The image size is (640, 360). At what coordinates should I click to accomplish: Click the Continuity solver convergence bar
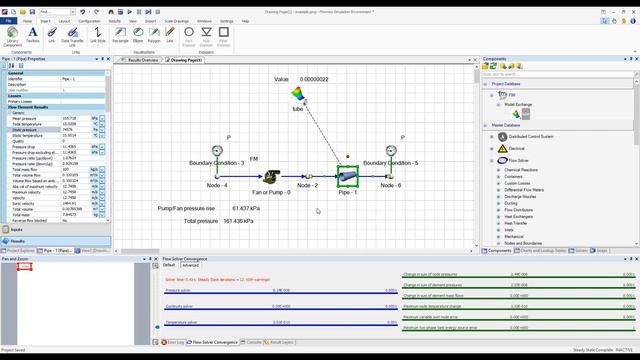pos(281,309)
